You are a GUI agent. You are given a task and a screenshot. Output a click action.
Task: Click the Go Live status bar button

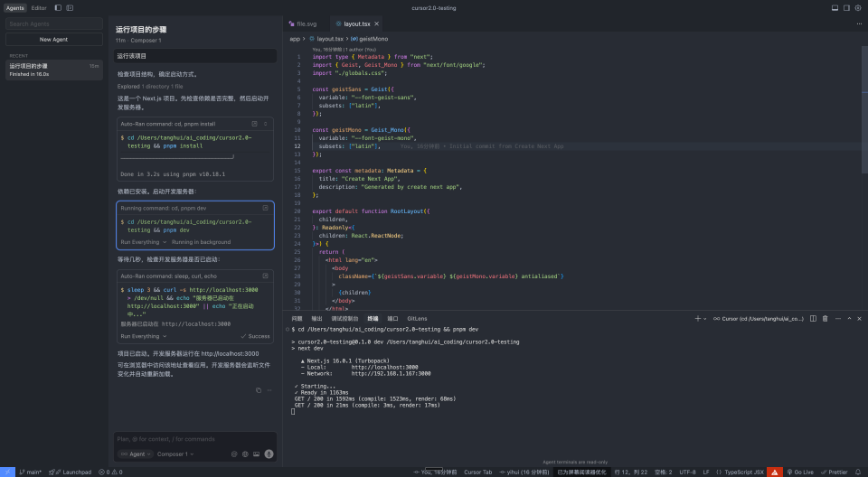tap(800, 472)
